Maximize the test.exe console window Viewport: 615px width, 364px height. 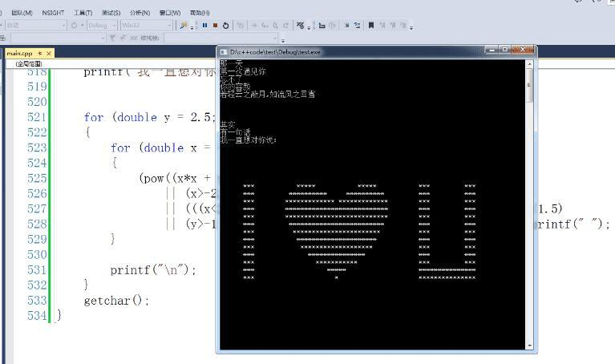click(x=505, y=50)
